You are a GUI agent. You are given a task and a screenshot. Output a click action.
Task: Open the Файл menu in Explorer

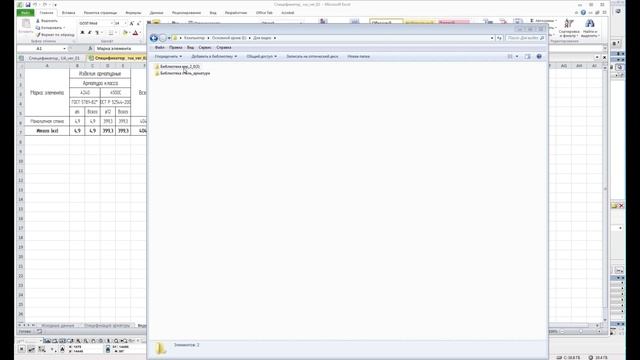tap(160, 47)
